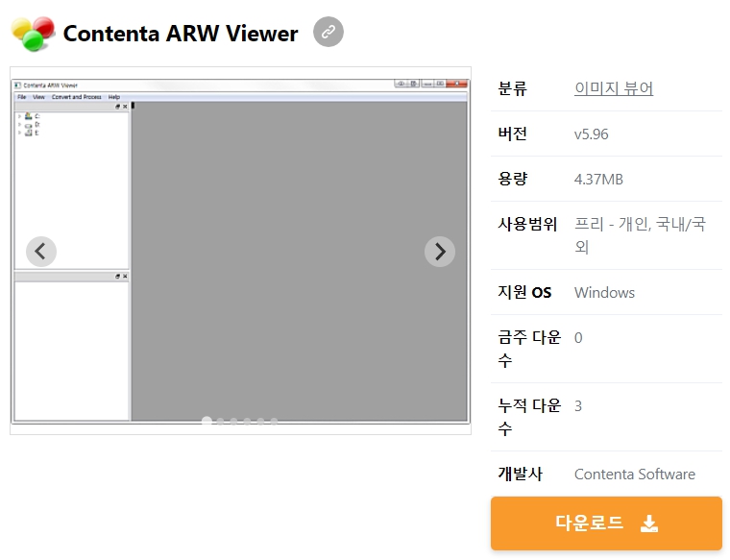
Task: Jump to the fourth carousel dot
Action: (x=247, y=422)
